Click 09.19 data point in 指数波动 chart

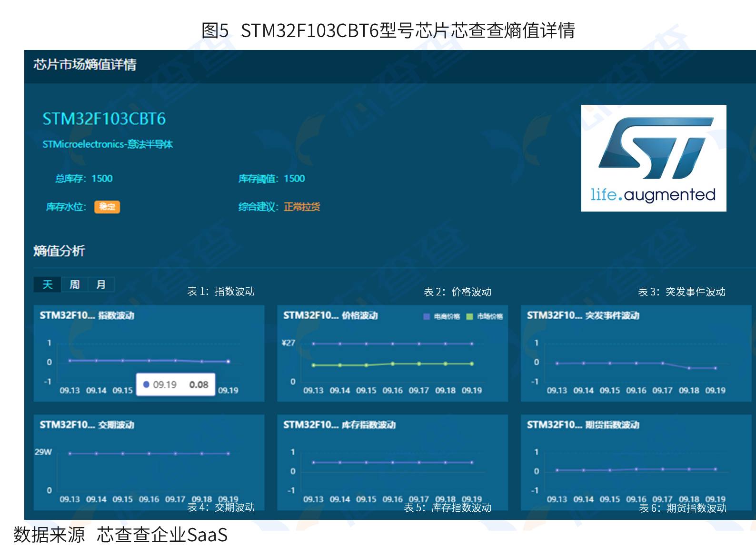pos(228,362)
